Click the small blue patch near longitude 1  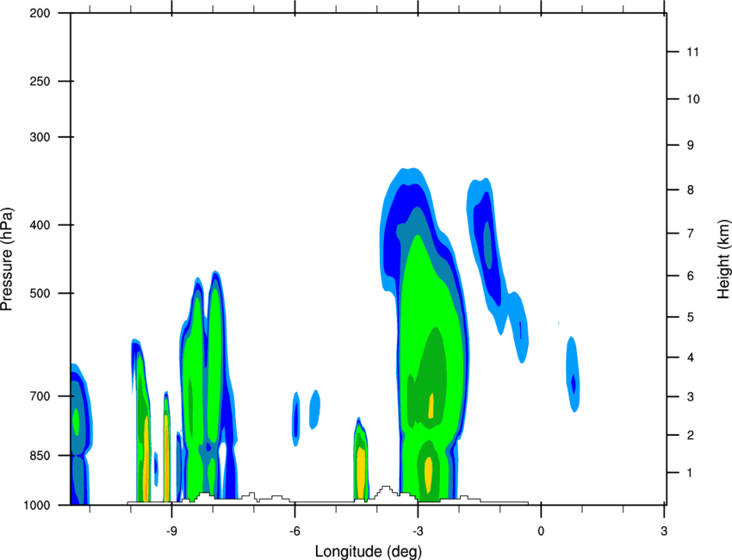573,374
